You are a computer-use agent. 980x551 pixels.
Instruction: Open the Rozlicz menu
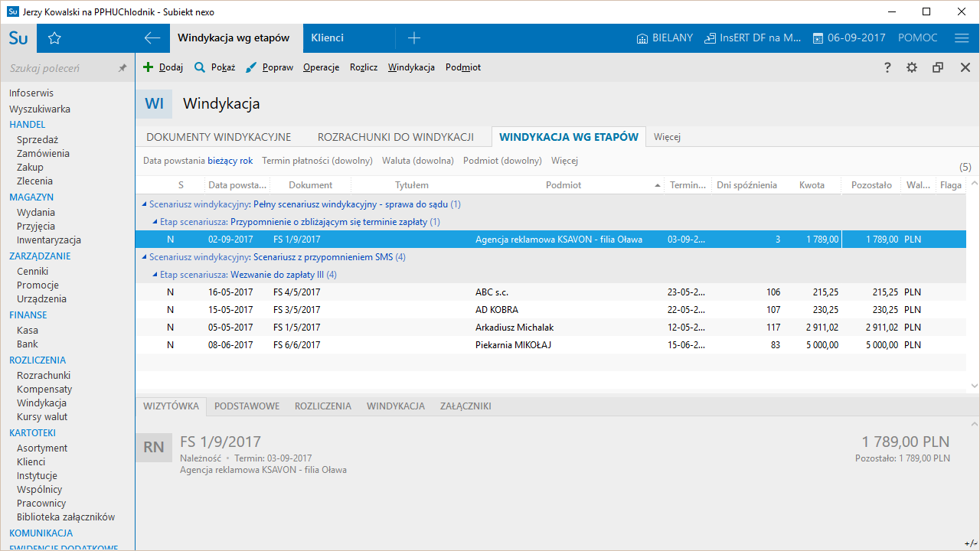coord(364,67)
